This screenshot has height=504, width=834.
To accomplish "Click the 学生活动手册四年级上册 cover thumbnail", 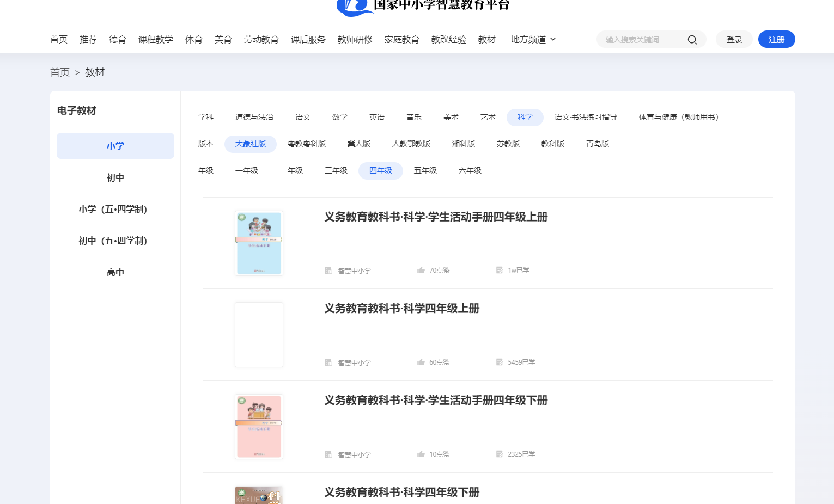I will tap(259, 243).
